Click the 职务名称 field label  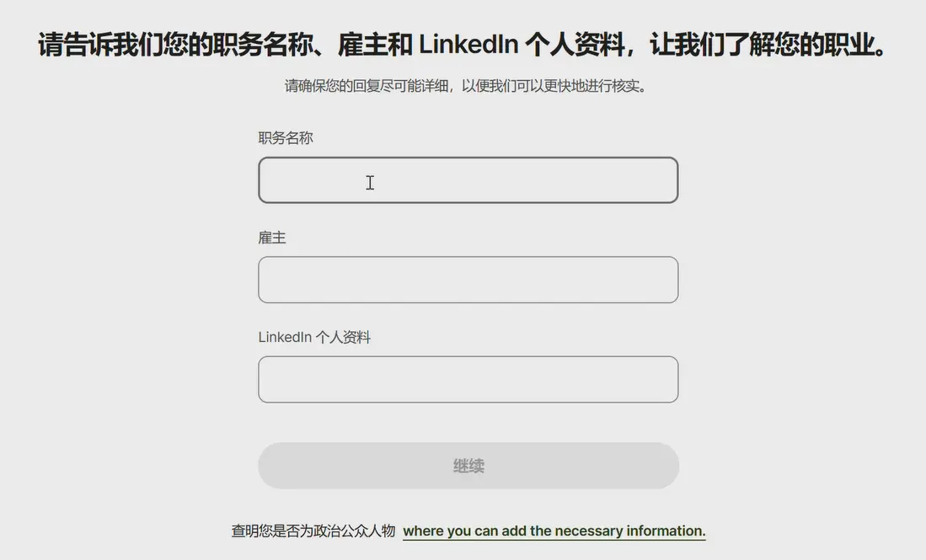click(x=286, y=138)
